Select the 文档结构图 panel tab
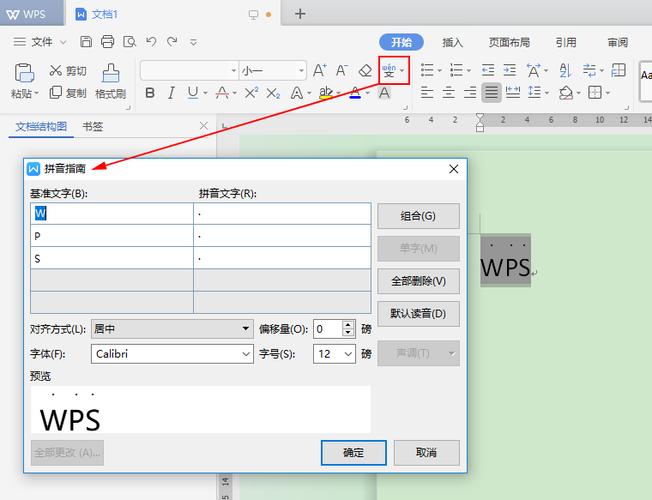652x500 pixels. tap(41, 126)
